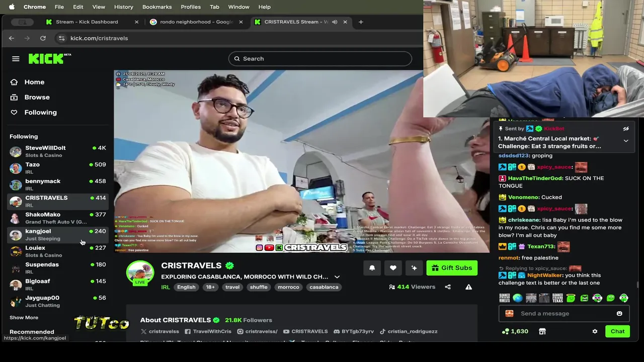644x362 pixels.
Task: Select the shuffle tag
Action: (x=259, y=287)
